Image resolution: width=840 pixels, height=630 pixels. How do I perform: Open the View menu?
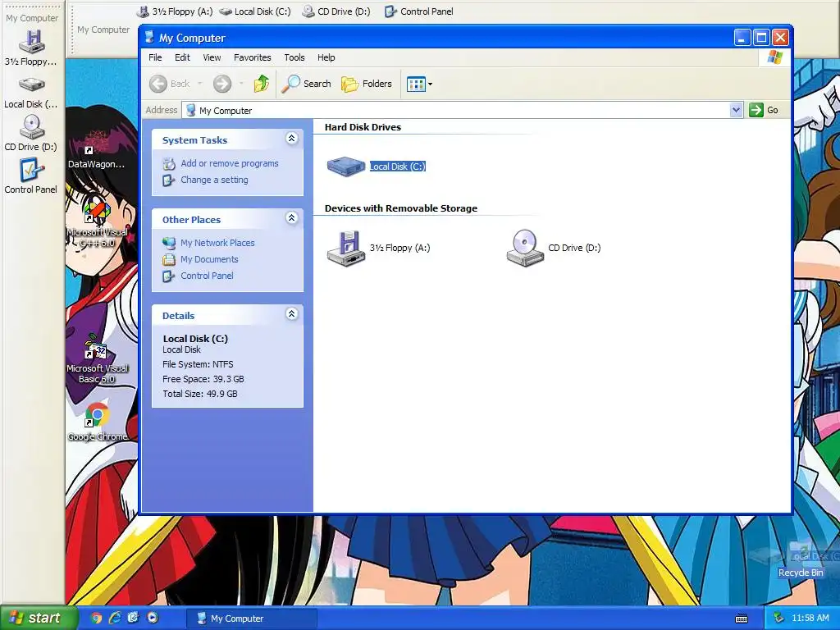(x=212, y=57)
